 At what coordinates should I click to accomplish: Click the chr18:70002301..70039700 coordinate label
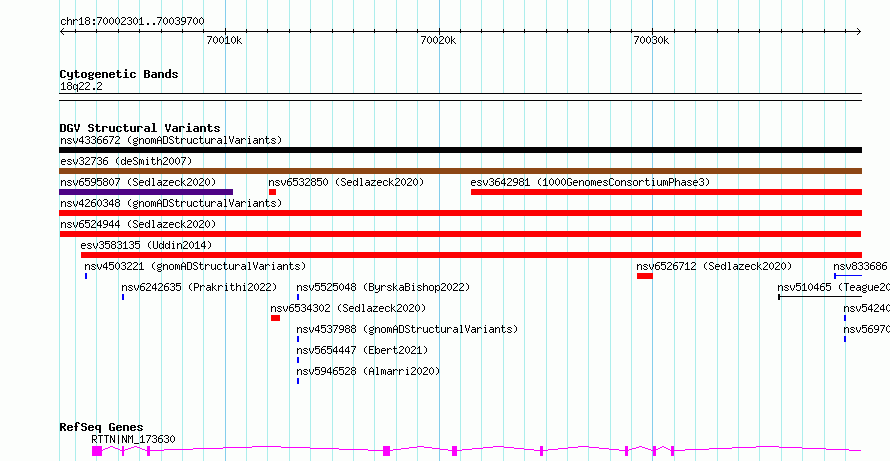click(x=132, y=21)
